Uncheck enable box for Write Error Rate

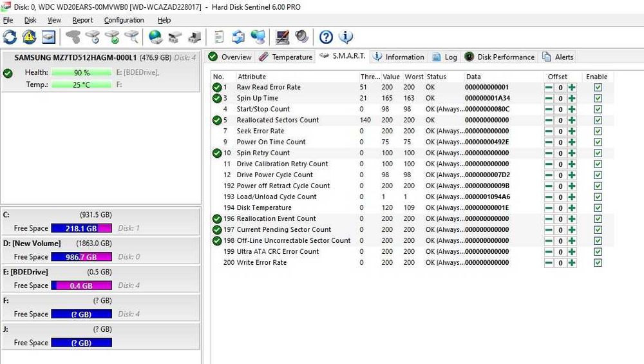click(598, 262)
